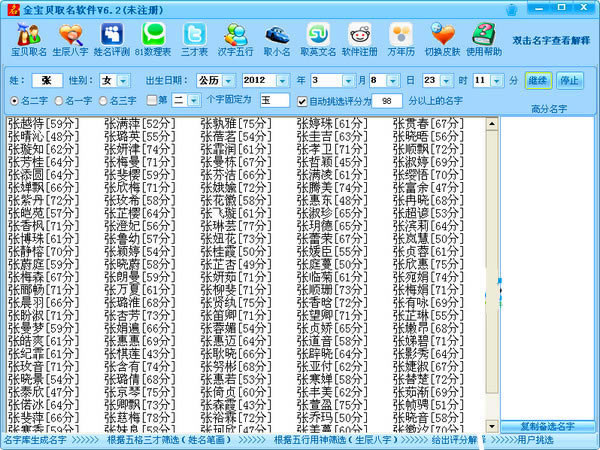Click the 继续 continue button
Screen dimensions: 600x450
coord(538,81)
